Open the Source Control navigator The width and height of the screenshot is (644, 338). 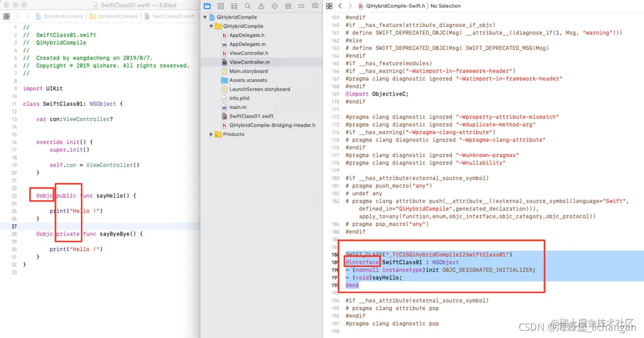tap(221, 6)
